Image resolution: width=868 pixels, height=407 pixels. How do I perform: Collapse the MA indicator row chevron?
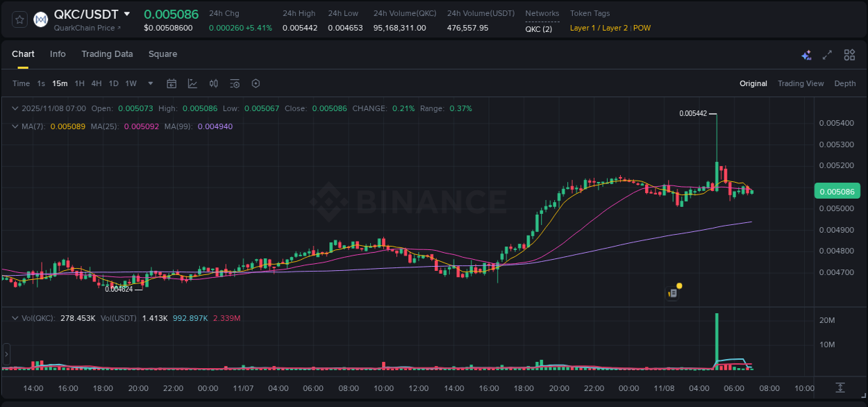click(15, 126)
